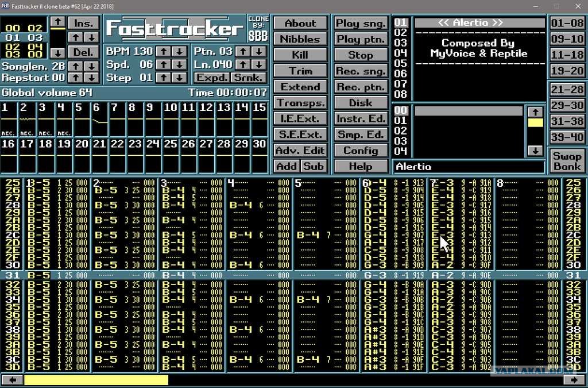This screenshot has height=388, width=588.
Task: Click the Ins. button
Action: point(84,23)
